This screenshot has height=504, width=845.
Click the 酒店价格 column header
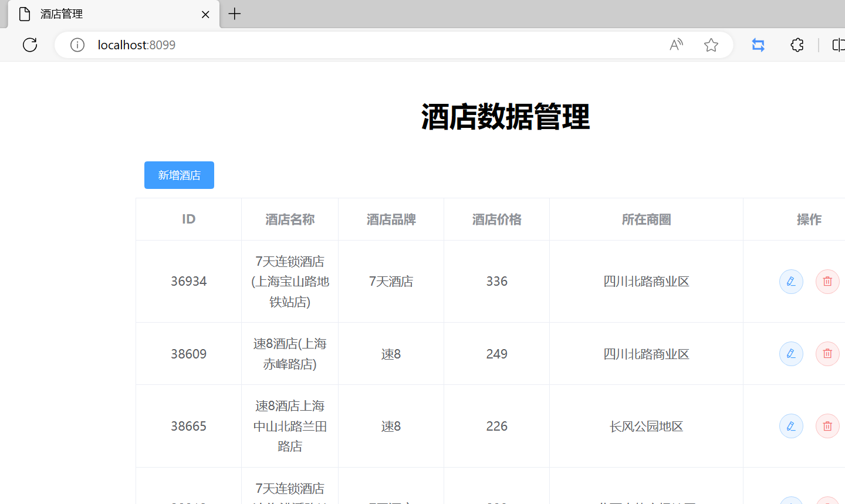(x=497, y=219)
